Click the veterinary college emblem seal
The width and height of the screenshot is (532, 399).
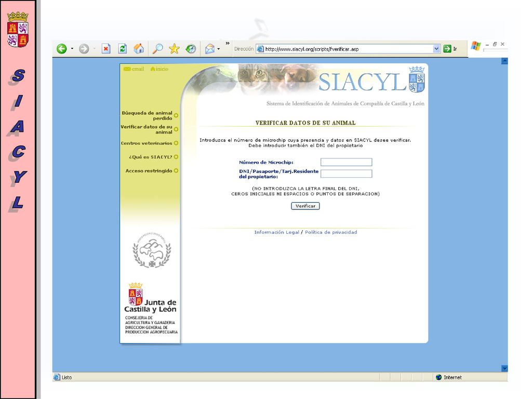click(x=152, y=250)
